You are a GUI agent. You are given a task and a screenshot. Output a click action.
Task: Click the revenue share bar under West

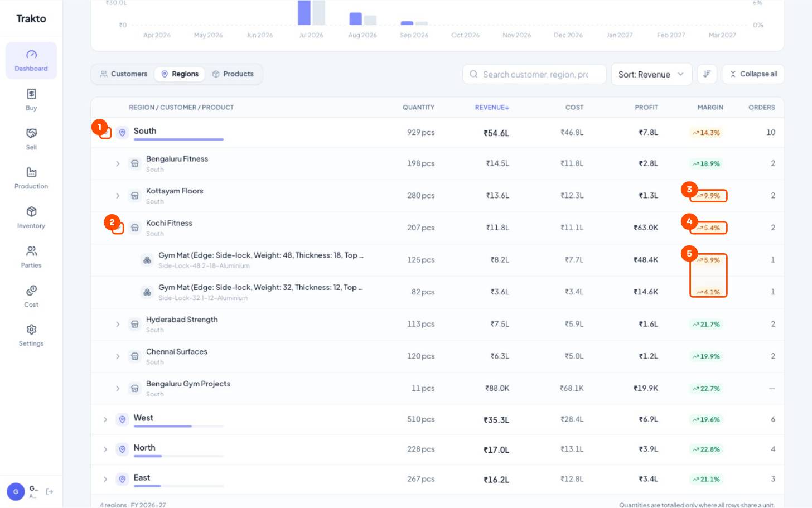click(178, 427)
